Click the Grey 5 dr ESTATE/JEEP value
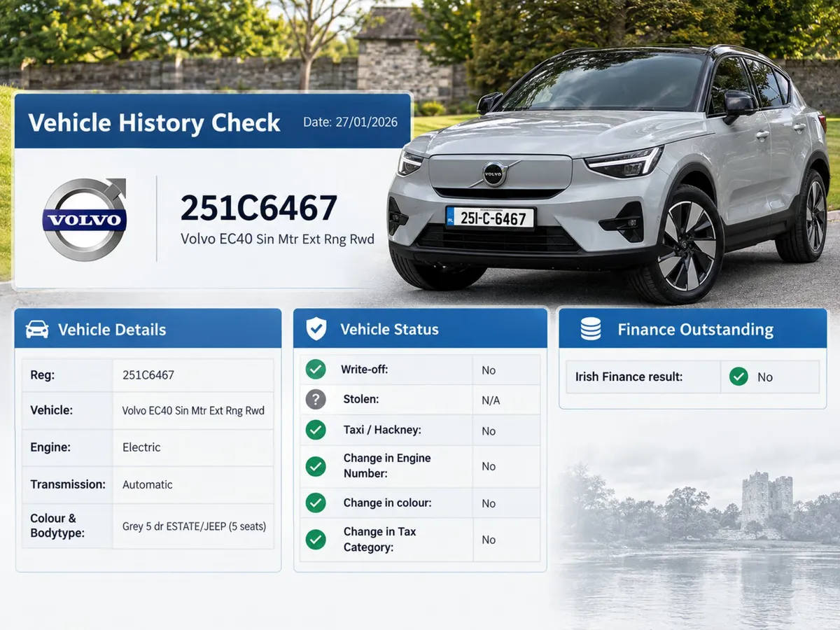The image size is (840, 630). click(x=194, y=526)
